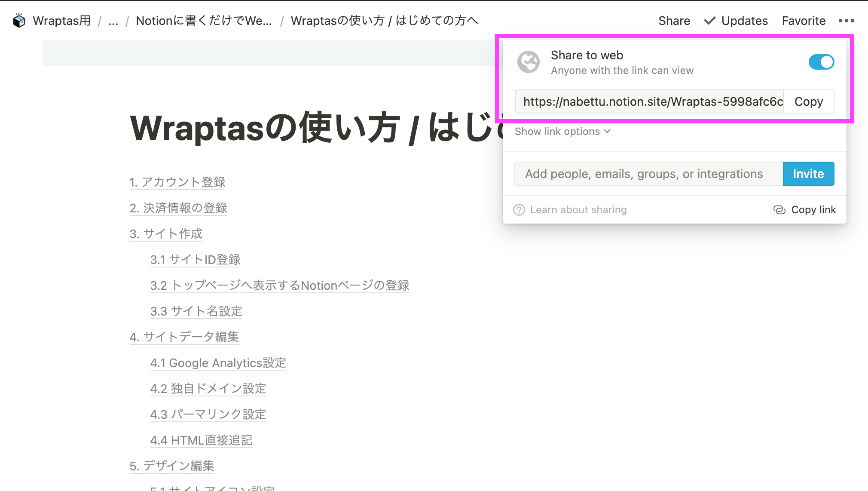868x491 pixels.
Task: Click the Wraptasの使い方 / はじめての方へ breadcrumb
Action: (x=384, y=21)
